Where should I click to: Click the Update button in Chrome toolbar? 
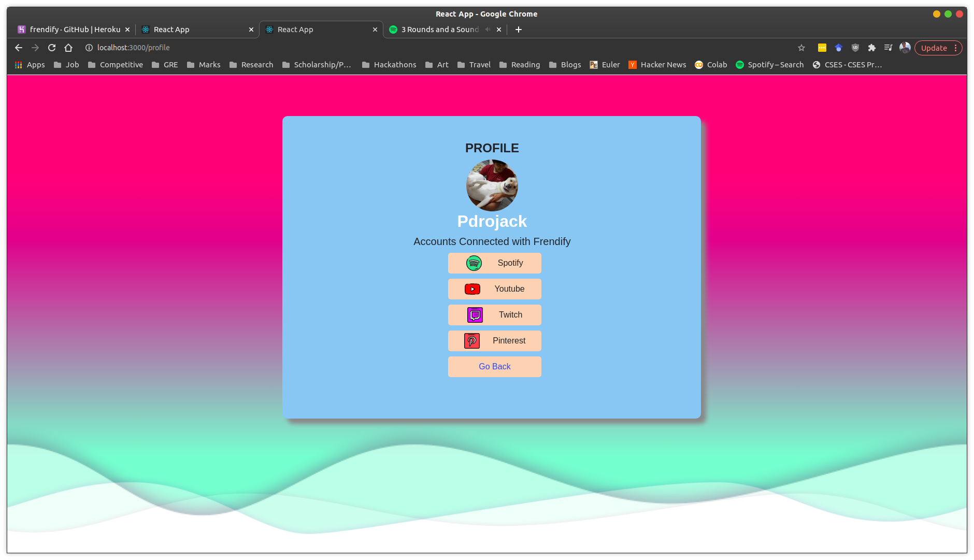tap(934, 48)
